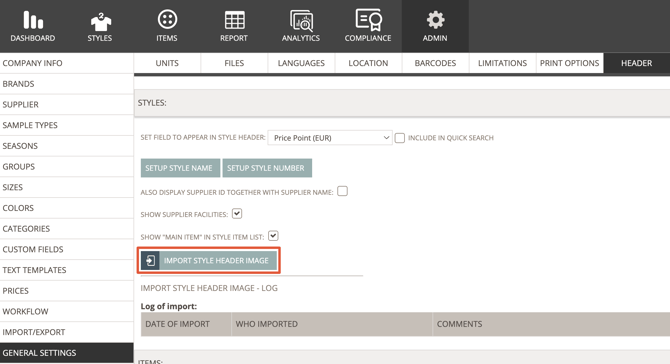Screen dimensions: 670x364
Task: Open General Settings in the sidebar
Action: [x=67, y=353]
